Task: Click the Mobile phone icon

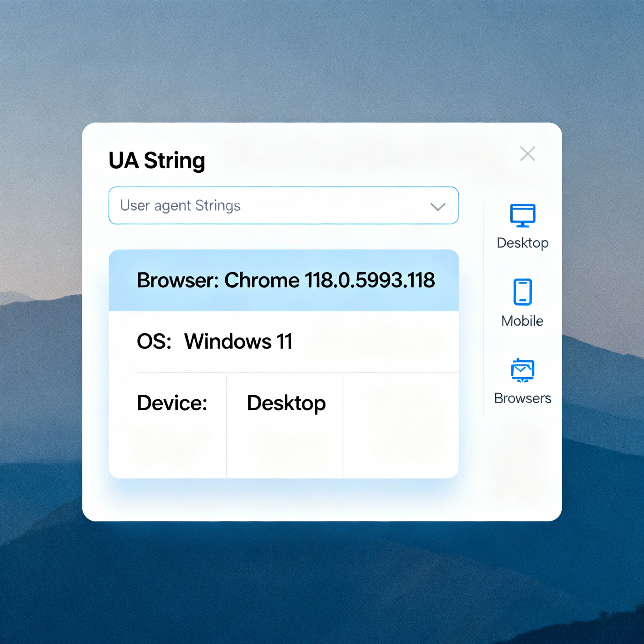Action: (522, 292)
